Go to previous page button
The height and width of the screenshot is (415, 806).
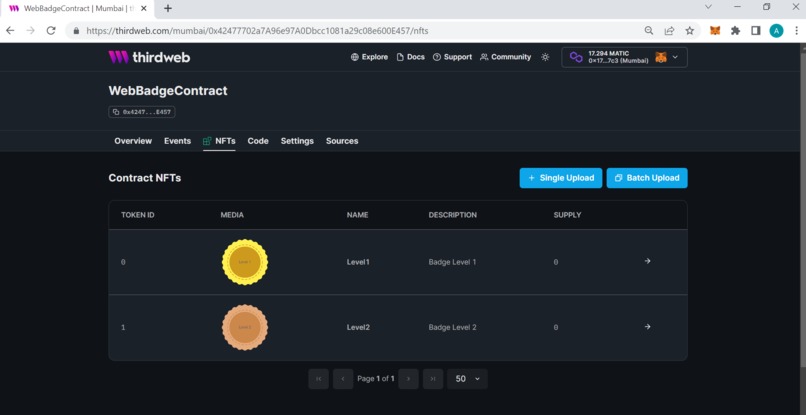(x=343, y=379)
